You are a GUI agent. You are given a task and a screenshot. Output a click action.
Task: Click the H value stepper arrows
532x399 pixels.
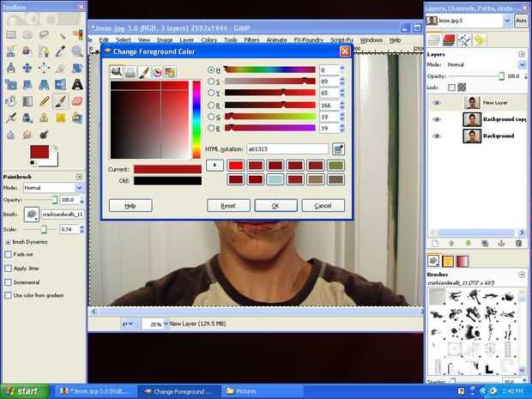click(342, 70)
